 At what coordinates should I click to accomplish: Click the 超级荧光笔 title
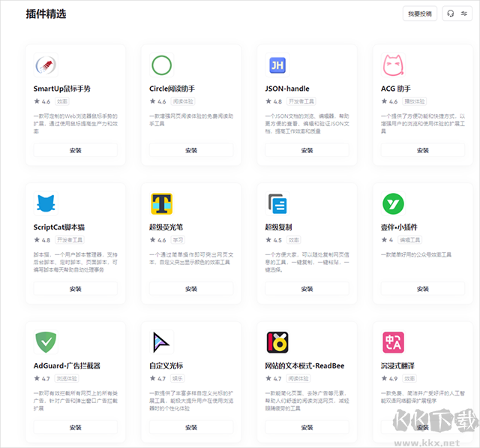166,227
